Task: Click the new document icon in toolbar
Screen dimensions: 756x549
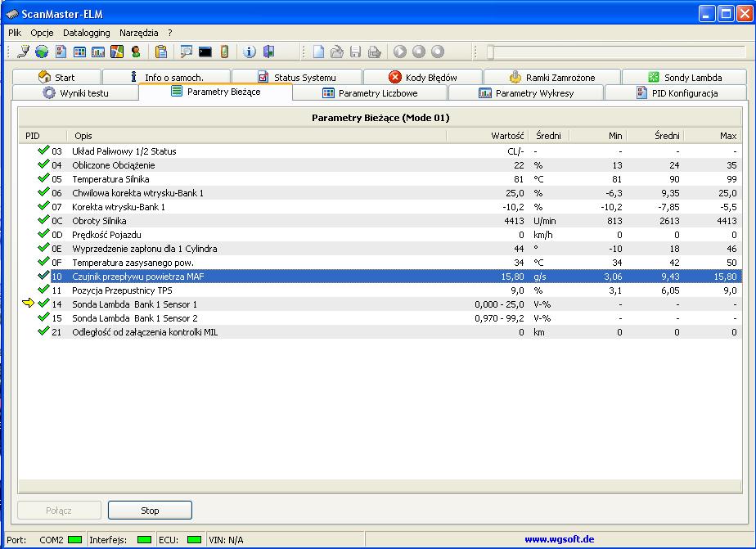Action: [x=318, y=52]
